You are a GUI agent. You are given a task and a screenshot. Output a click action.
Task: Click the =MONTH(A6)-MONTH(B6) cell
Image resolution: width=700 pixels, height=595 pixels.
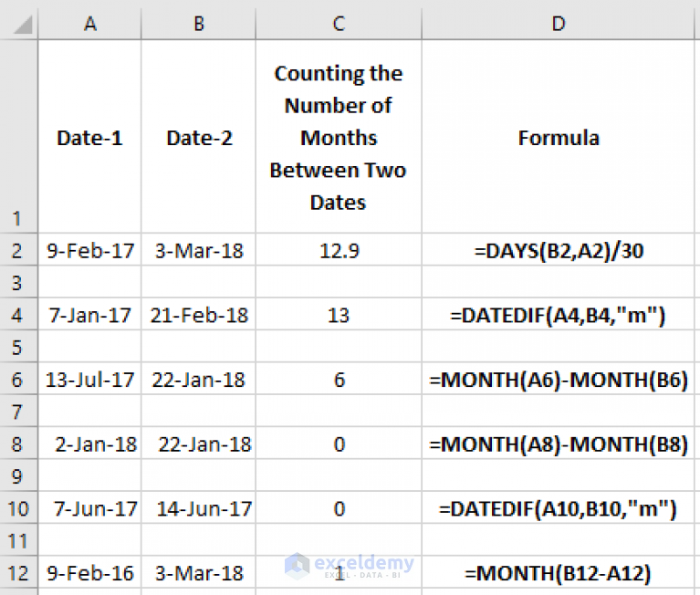pyautogui.click(x=559, y=379)
